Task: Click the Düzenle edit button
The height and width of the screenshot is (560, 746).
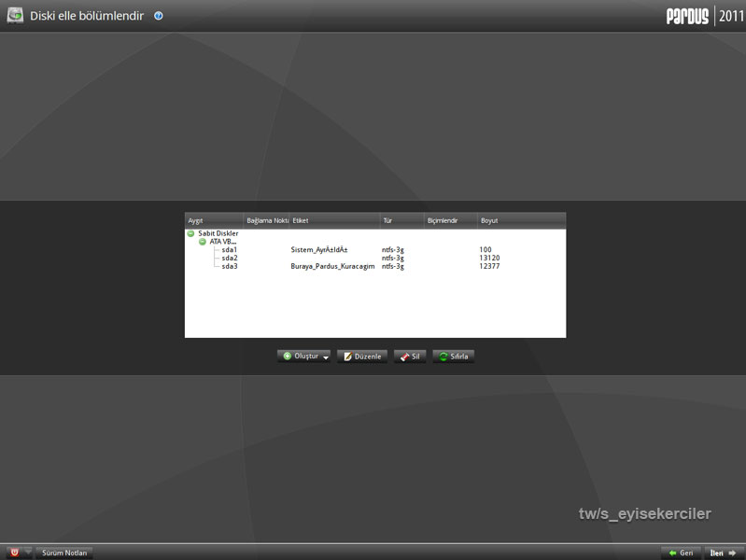Action: [362, 357]
